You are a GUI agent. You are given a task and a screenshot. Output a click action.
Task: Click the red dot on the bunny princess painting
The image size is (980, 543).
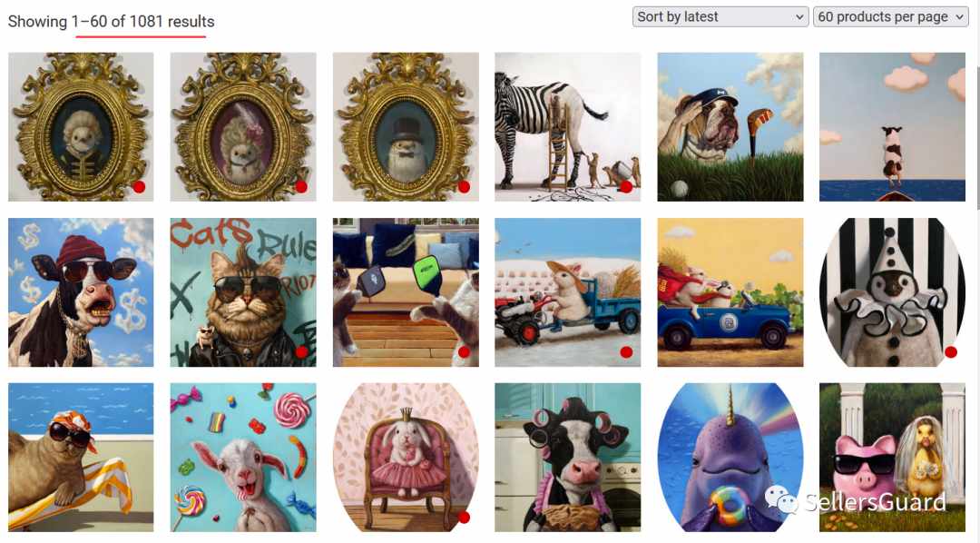click(464, 518)
